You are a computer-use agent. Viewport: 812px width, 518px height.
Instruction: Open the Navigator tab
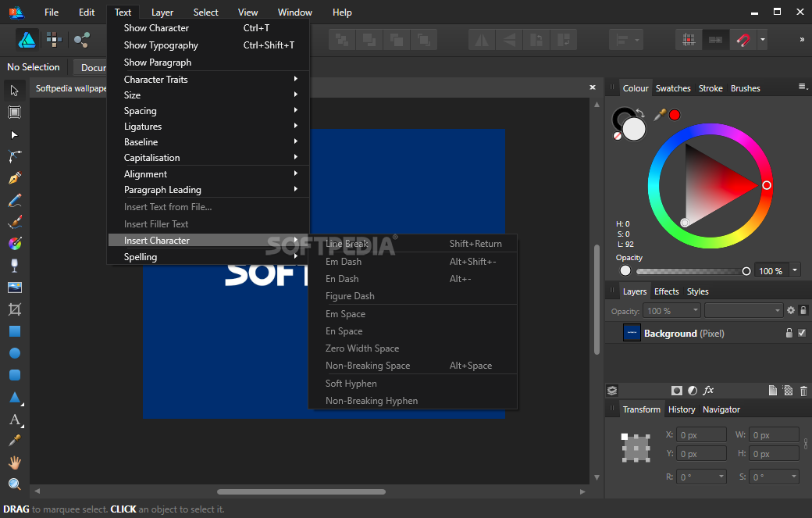721,409
